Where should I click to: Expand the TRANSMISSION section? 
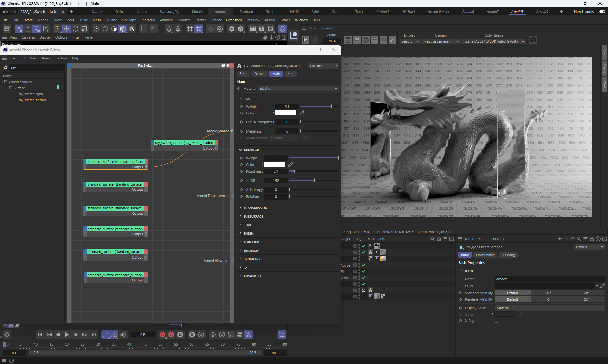[255, 208]
